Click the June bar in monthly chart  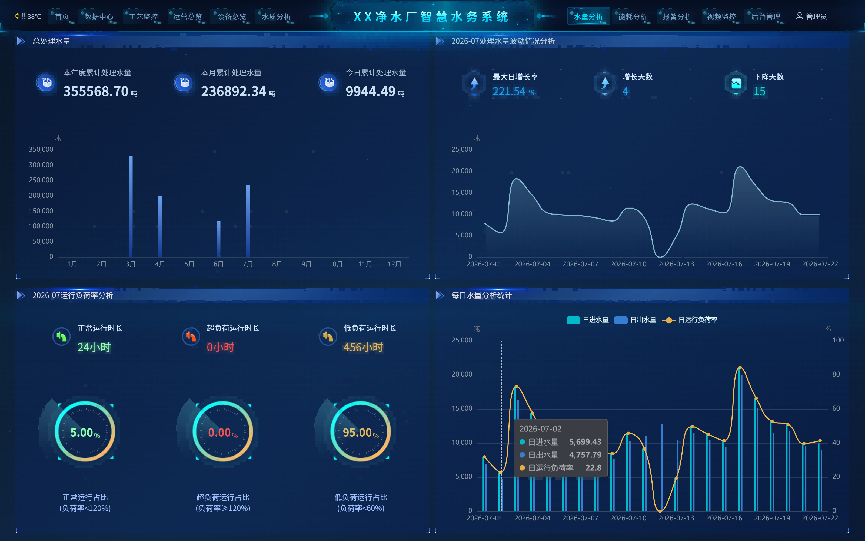(219, 239)
